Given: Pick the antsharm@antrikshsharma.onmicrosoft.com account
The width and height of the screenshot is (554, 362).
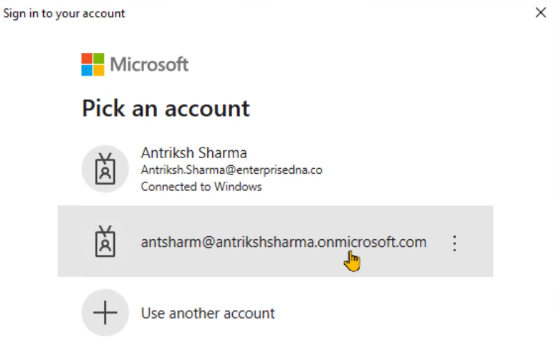Looking at the screenshot, I should [275, 241].
